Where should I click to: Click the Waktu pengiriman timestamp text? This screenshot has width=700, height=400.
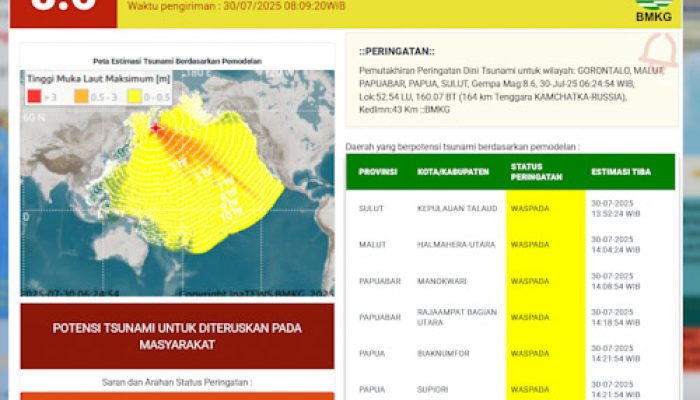237,6
